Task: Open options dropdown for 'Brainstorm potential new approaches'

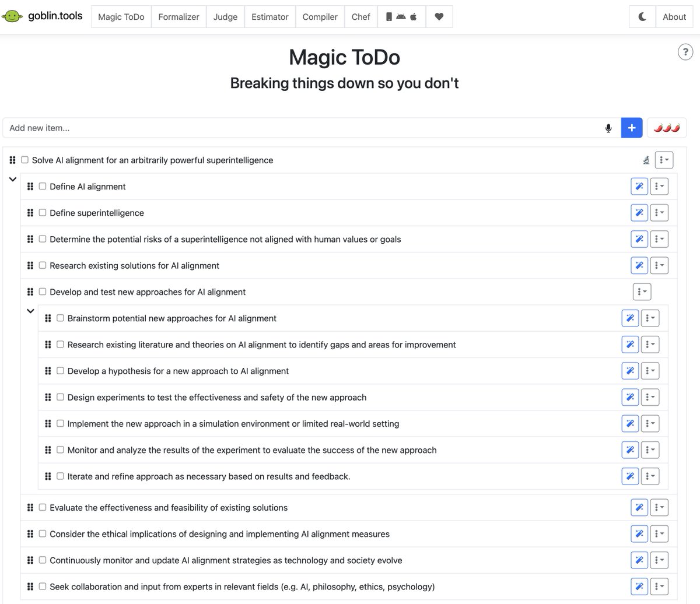Action: click(650, 318)
